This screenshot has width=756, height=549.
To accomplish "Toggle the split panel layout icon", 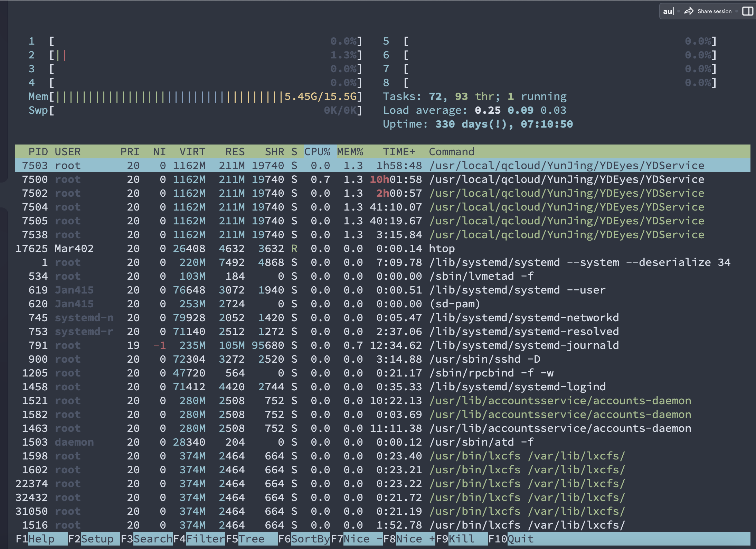I will (x=747, y=11).
